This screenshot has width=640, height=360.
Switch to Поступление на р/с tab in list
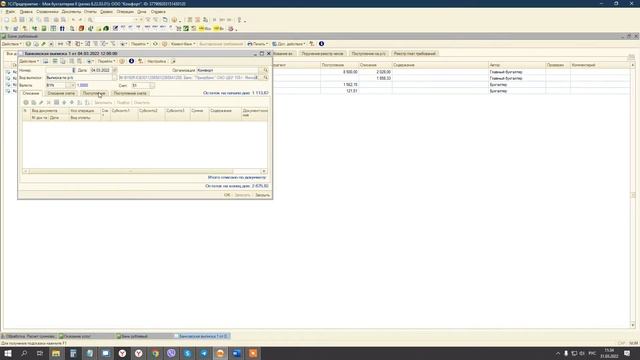point(369,53)
